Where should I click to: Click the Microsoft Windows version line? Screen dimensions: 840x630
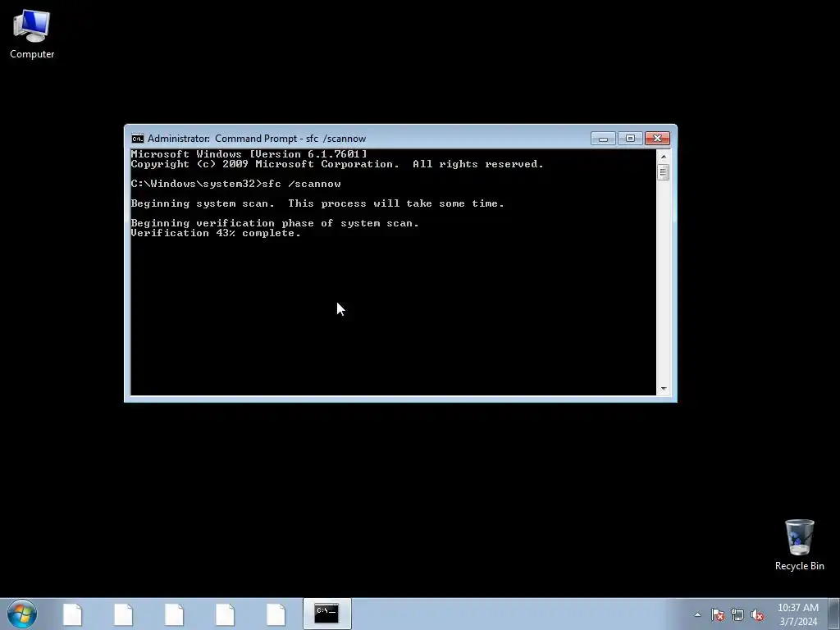coord(249,154)
